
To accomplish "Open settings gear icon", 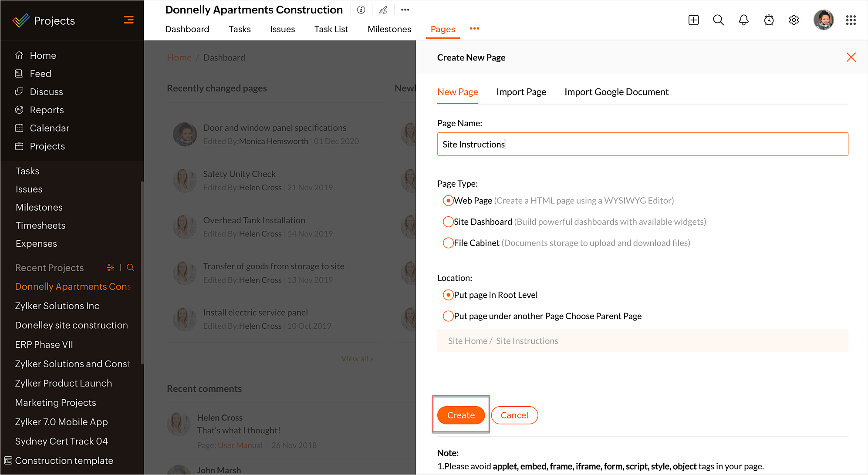I will click(794, 20).
